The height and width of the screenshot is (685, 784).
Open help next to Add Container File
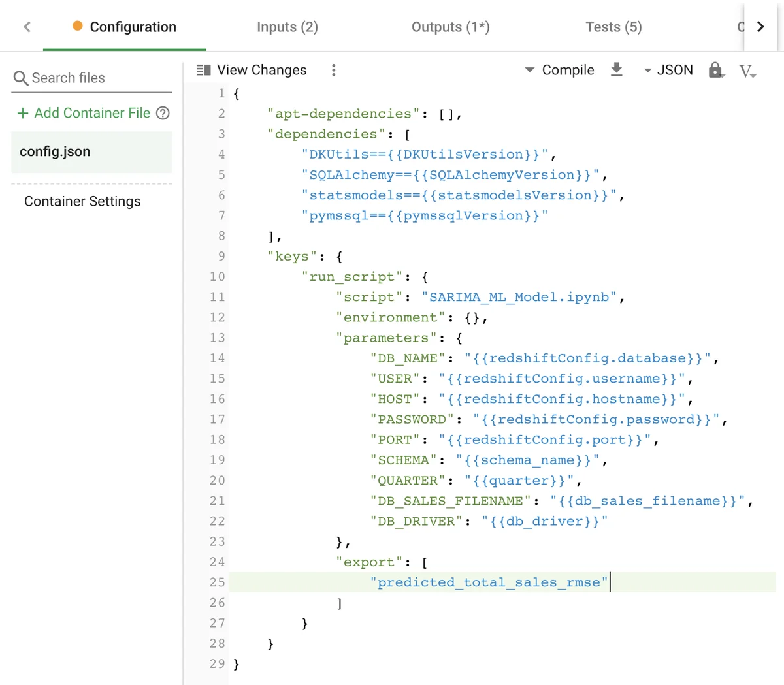point(162,113)
